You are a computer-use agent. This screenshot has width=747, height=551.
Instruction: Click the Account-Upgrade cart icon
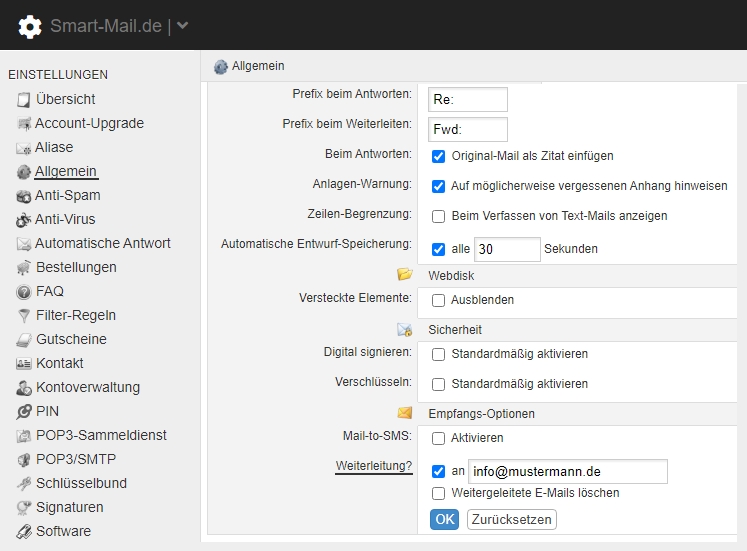tap(23, 124)
